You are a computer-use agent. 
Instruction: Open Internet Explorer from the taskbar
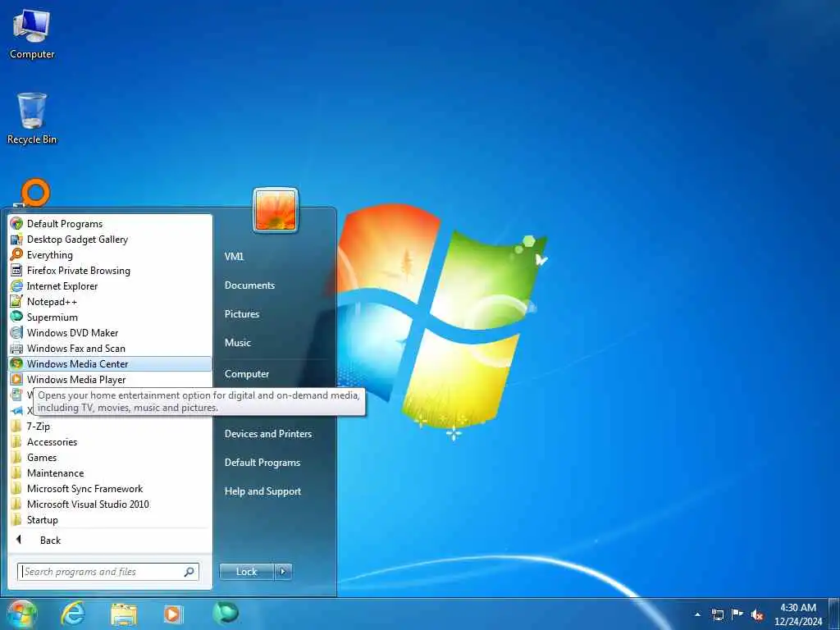tap(72, 614)
